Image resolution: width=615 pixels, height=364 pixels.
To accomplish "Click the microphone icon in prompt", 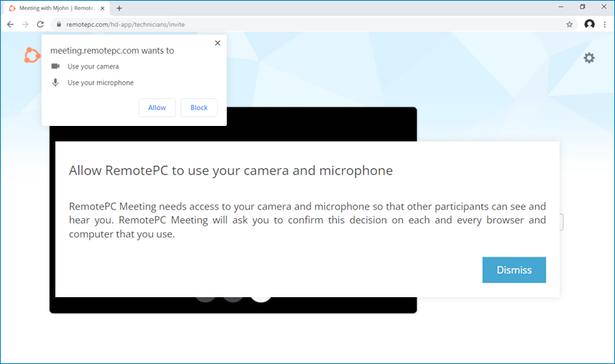I will (55, 83).
